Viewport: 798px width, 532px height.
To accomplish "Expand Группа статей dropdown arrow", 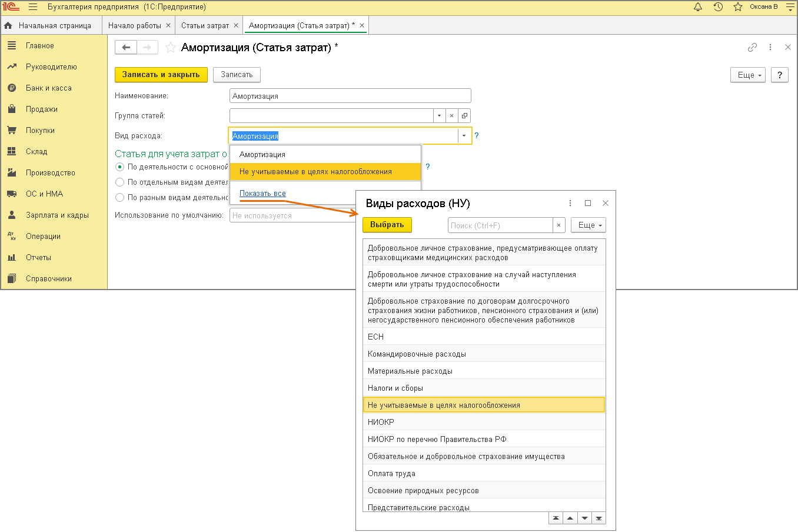I will [x=439, y=115].
